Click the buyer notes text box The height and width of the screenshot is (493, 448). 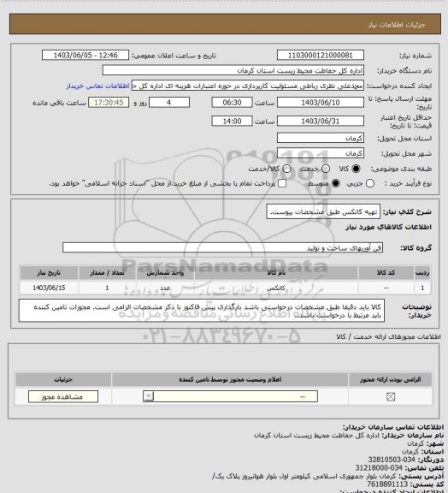tap(202, 311)
